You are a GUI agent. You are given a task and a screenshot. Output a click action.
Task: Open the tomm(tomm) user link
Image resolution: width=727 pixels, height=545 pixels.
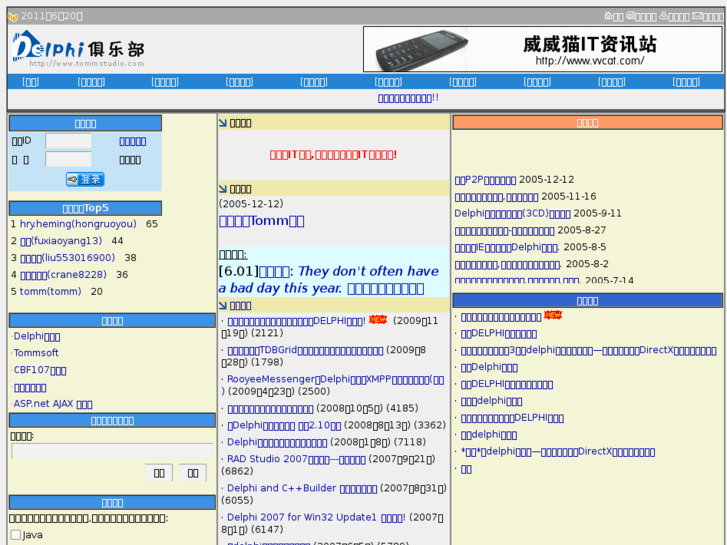pos(50,291)
